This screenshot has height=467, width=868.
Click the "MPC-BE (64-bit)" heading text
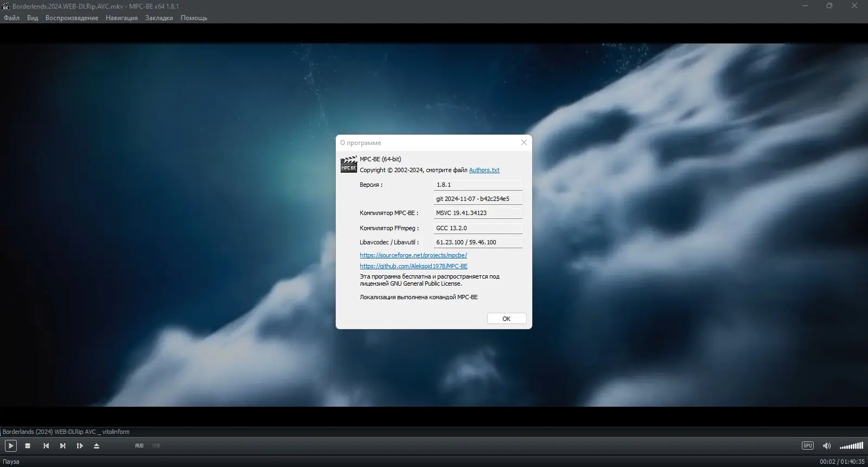coord(380,159)
